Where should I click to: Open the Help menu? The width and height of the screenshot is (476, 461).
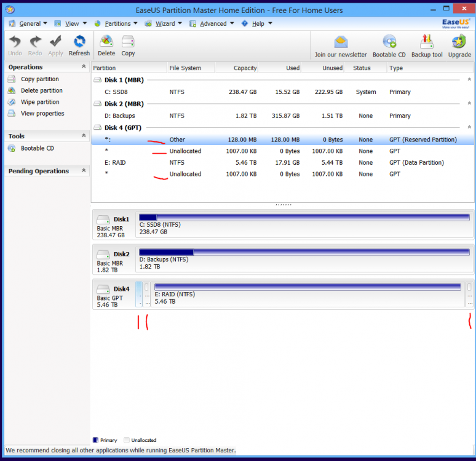click(257, 24)
